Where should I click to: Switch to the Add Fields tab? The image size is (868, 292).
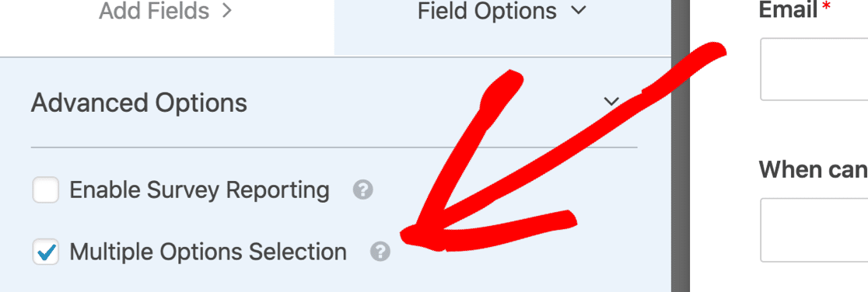click(166, 12)
